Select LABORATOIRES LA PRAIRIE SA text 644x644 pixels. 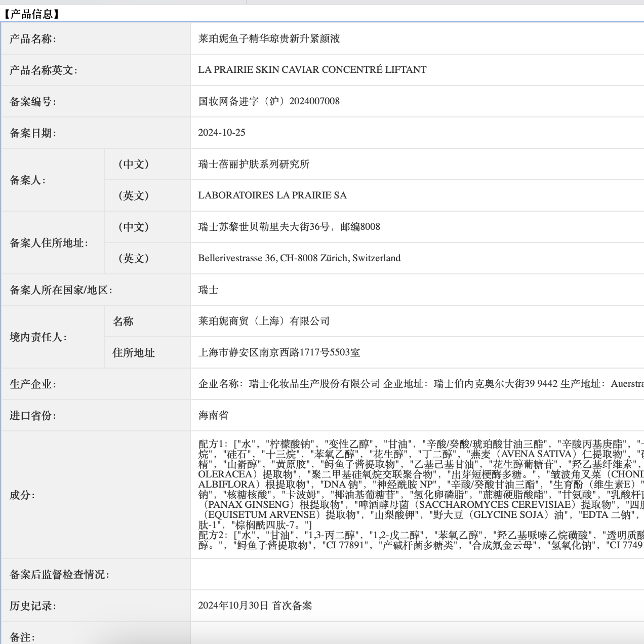[272, 195]
